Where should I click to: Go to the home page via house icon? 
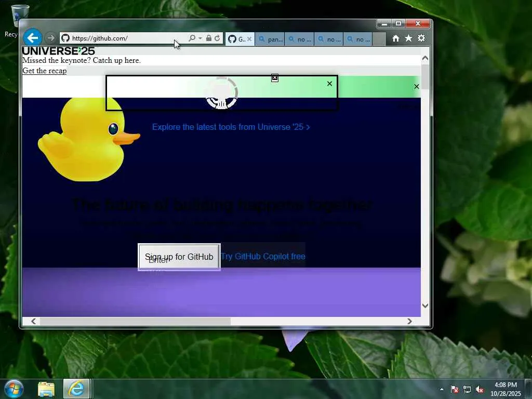pyautogui.click(x=395, y=38)
